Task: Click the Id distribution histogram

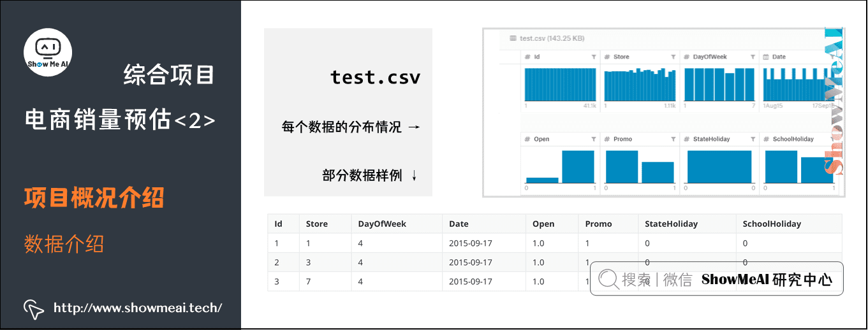Action: pyautogui.click(x=560, y=84)
